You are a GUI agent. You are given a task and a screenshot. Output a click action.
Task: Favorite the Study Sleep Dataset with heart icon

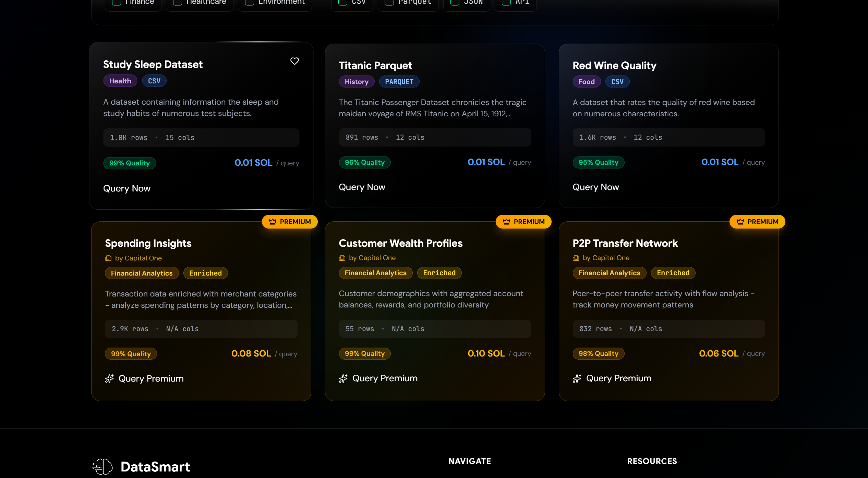click(x=294, y=61)
